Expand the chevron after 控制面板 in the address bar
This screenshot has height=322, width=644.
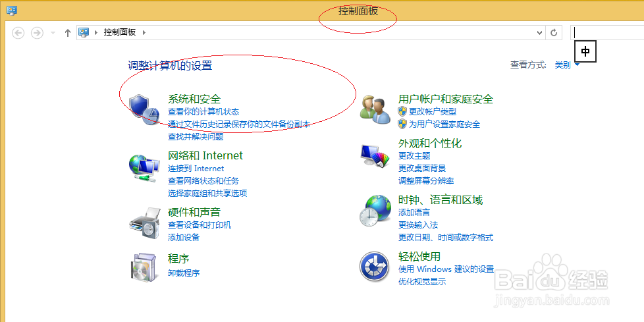point(144,32)
